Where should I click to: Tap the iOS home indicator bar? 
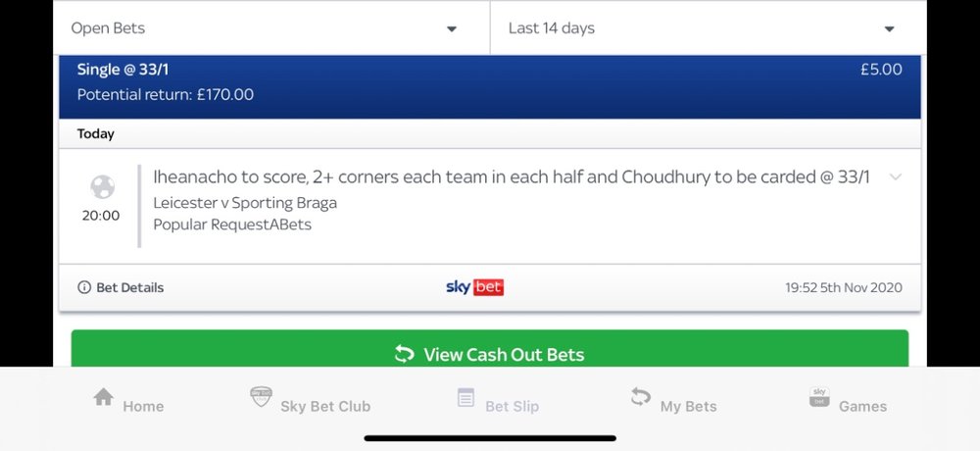490,438
